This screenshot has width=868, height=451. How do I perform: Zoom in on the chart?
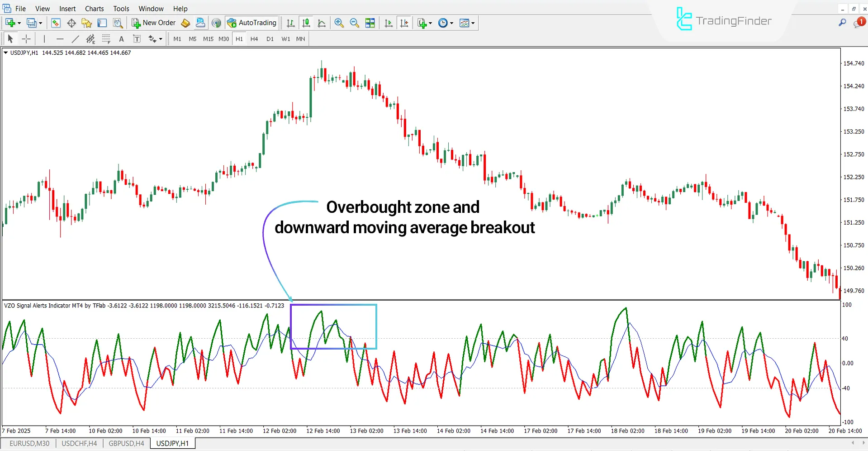coord(339,23)
